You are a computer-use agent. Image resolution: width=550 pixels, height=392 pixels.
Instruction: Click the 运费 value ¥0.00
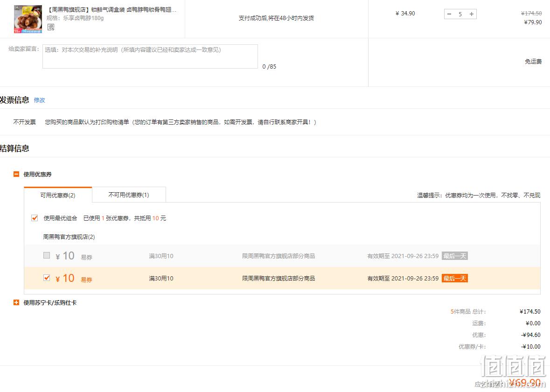coord(533,323)
